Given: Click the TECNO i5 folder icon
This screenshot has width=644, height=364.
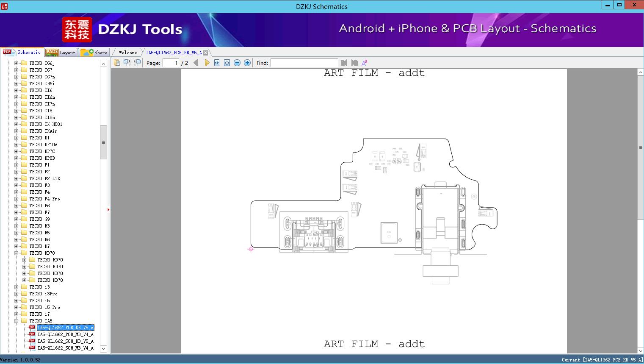Looking at the screenshot, I should [24, 300].
